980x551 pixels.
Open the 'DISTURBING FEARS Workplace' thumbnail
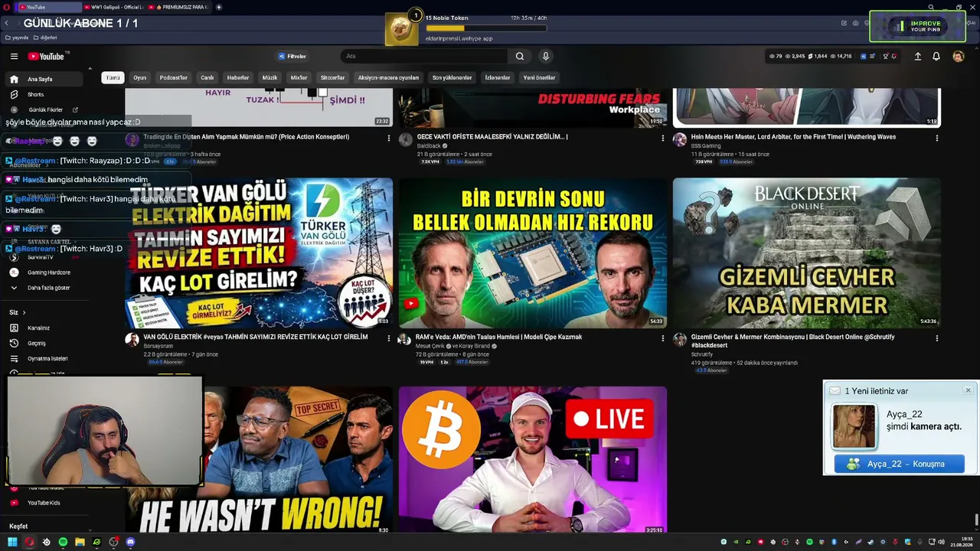pos(533,107)
